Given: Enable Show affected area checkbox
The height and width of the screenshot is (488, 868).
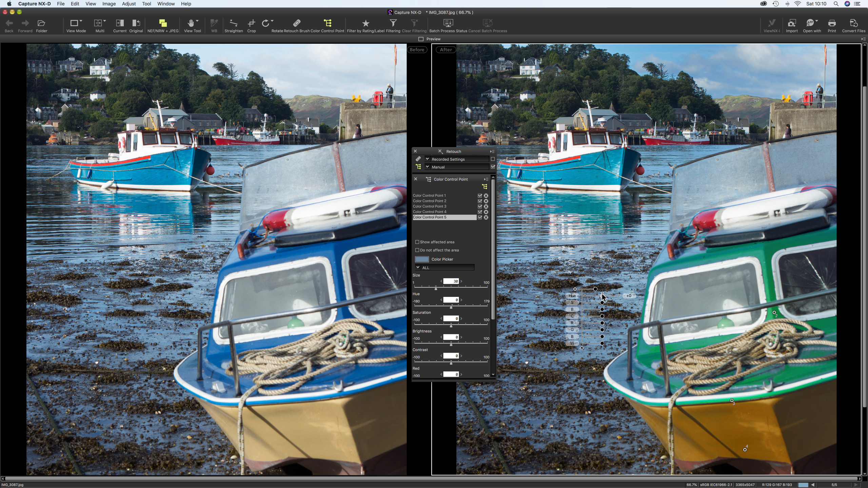Looking at the screenshot, I should pos(417,242).
